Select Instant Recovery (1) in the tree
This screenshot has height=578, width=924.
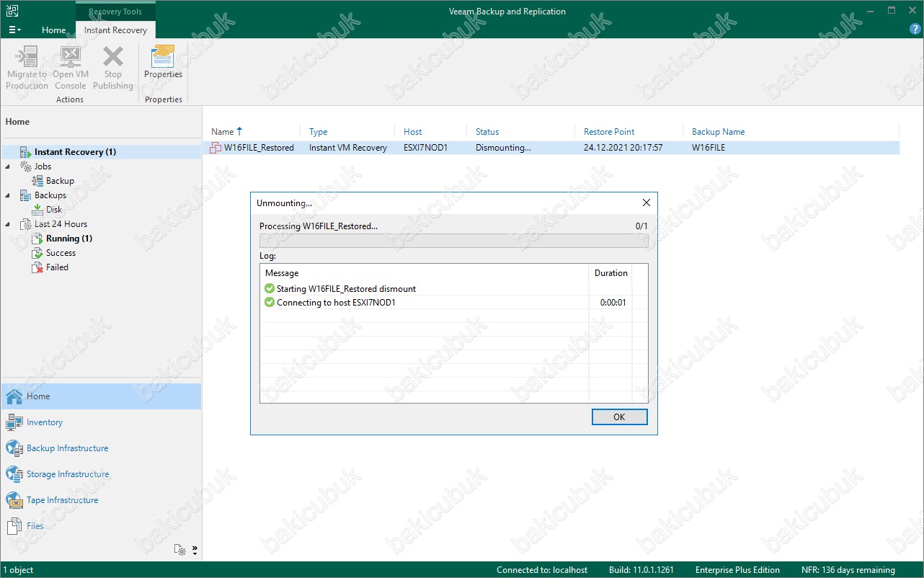tap(75, 152)
